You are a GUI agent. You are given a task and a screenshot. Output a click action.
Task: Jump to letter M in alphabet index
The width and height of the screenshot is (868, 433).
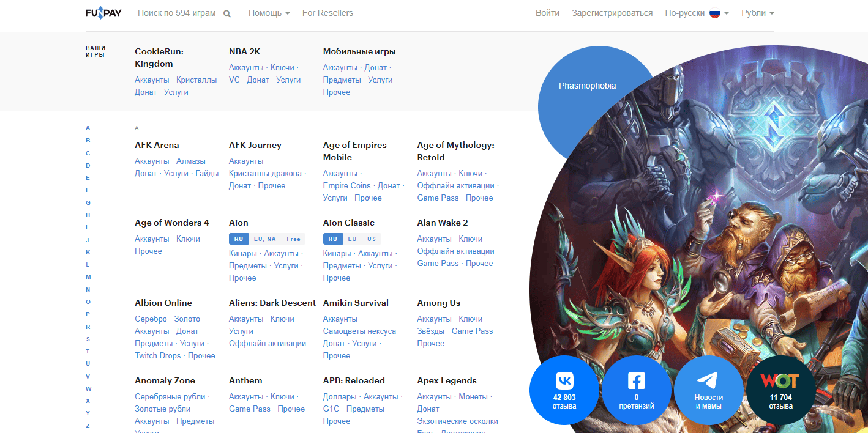tap(88, 277)
